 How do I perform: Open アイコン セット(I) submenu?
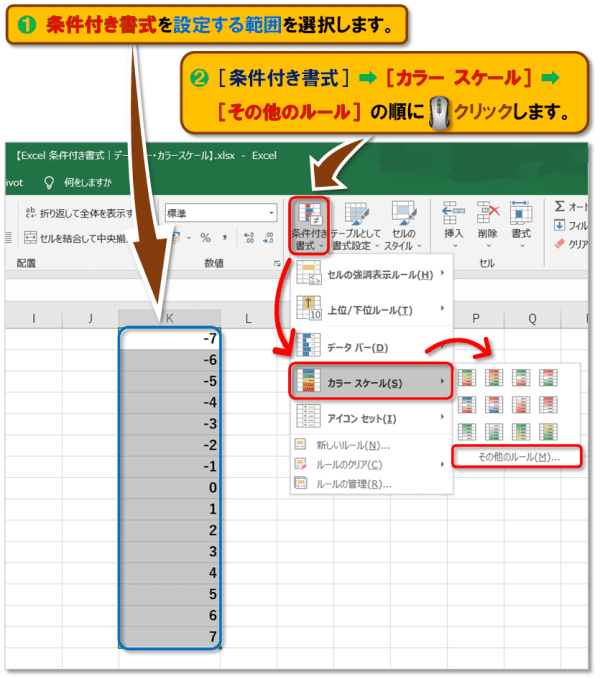371,417
